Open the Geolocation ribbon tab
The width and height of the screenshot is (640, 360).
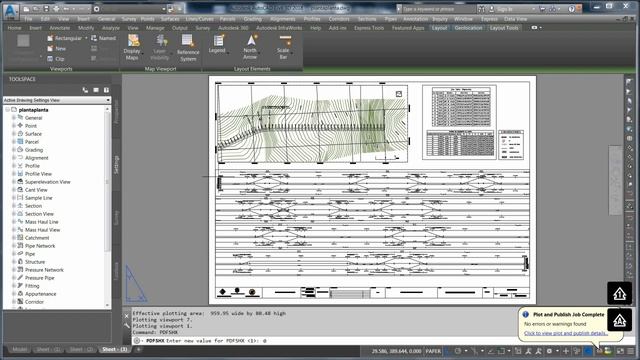click(468, 28)
